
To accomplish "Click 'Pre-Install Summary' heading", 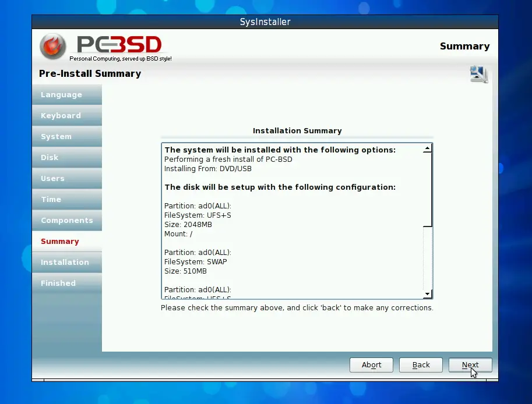I will (x=90, y=73).
